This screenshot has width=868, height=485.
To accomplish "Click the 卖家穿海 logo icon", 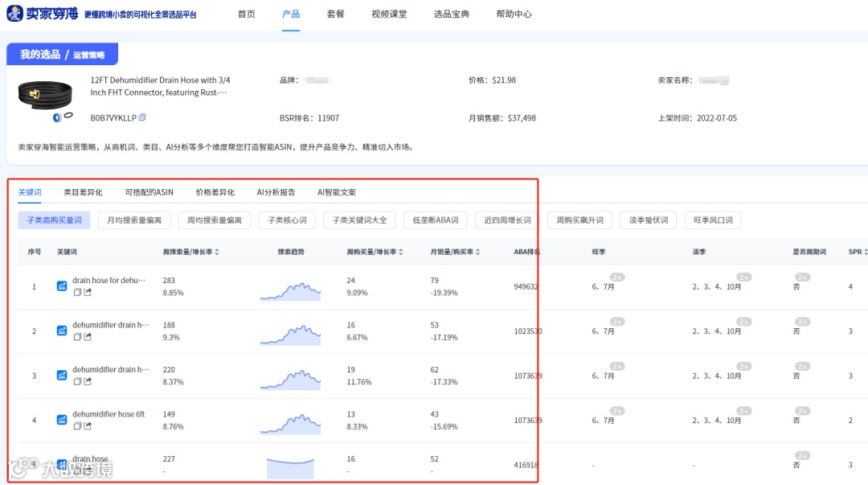I will 16,13.
